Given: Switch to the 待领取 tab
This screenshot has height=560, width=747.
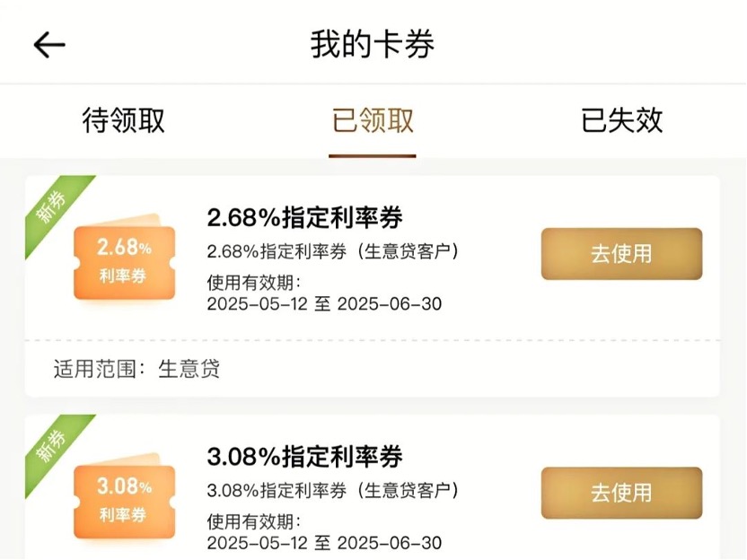Looking at the screenshot, I should pos(124,120).
